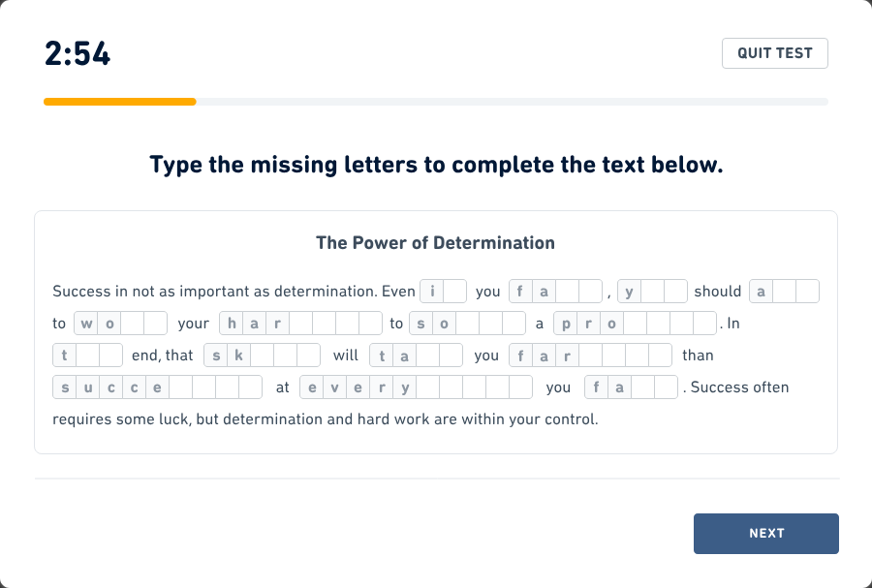872x588 pixels.
Task: Click first empty box after 'a' following 'should'
Action: (x=784, y=292)
